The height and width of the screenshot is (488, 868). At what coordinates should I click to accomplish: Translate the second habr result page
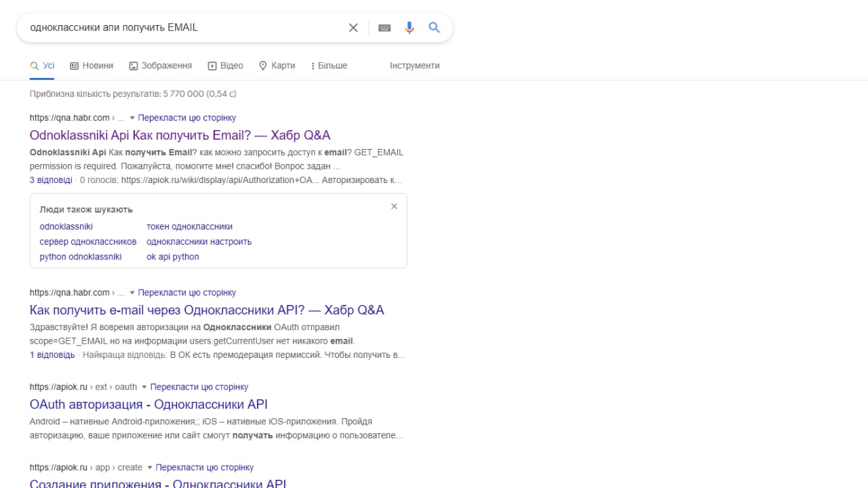[x=187, y=293]
